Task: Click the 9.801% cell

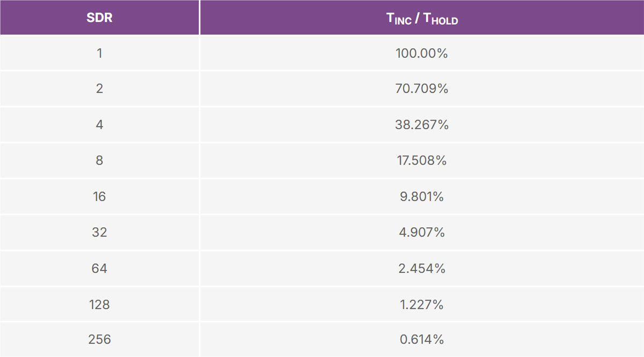Action: click(422, 196)
